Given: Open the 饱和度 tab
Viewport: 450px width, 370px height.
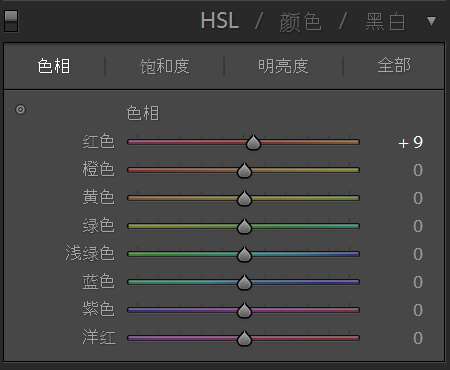Looking at the screenshot, I should [165, 66].
